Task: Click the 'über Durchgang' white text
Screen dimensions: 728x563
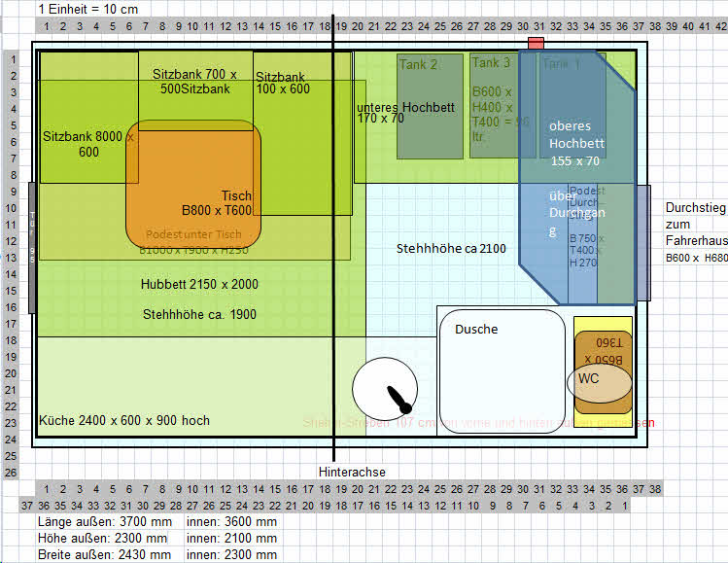Action: (x=576, y=213)
